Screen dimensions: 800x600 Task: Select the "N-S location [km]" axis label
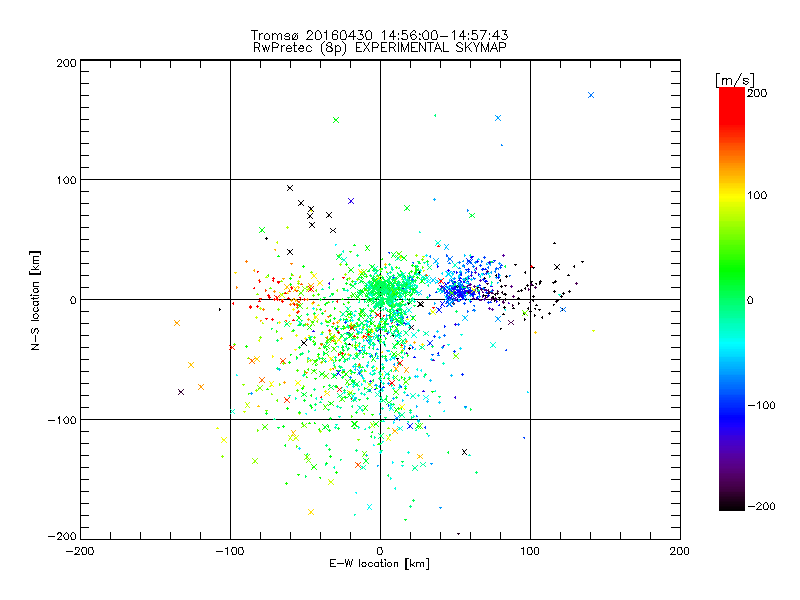point(35,300)
